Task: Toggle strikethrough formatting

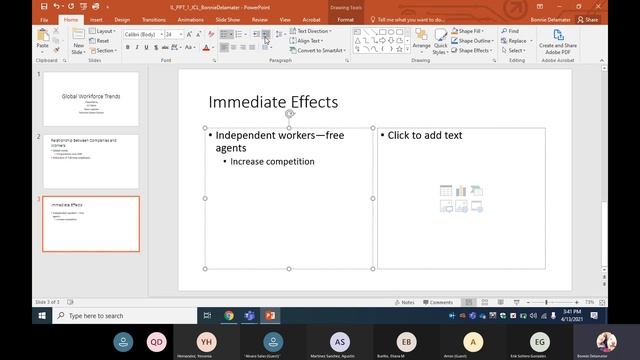Action: 165,48
